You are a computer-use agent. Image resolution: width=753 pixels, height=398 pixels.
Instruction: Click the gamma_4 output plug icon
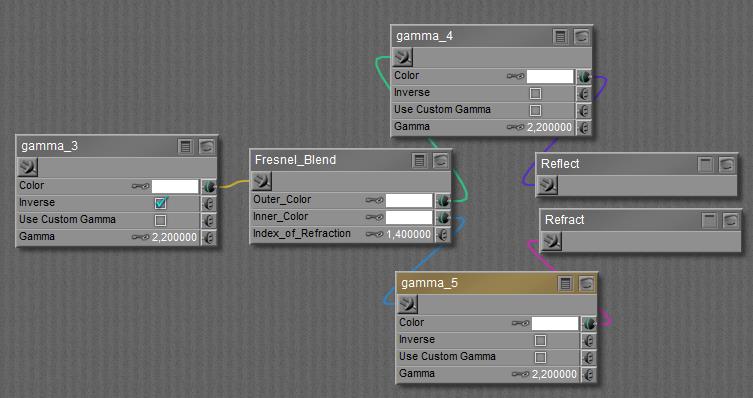tap(402, 58)
